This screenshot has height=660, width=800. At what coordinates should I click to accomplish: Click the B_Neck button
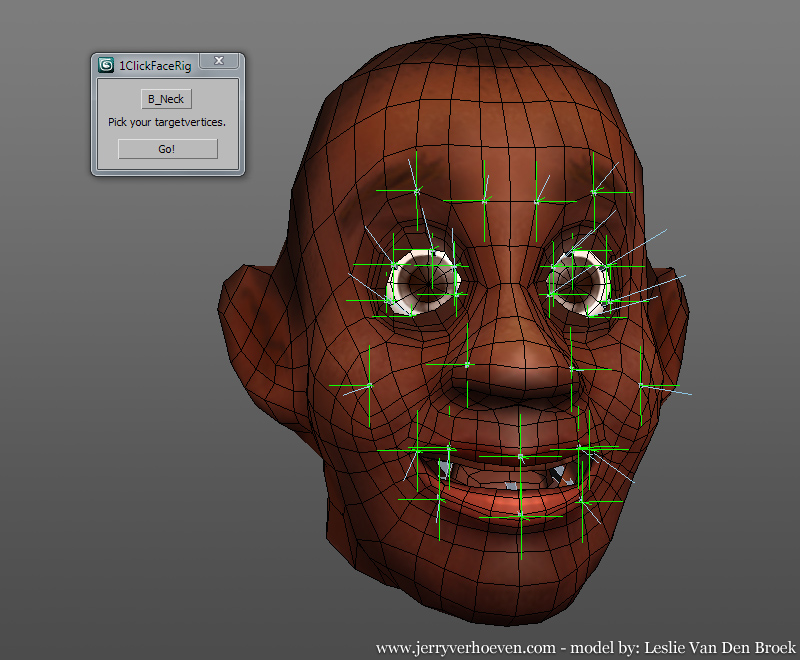pyautogui.click(x=166, y=99)
